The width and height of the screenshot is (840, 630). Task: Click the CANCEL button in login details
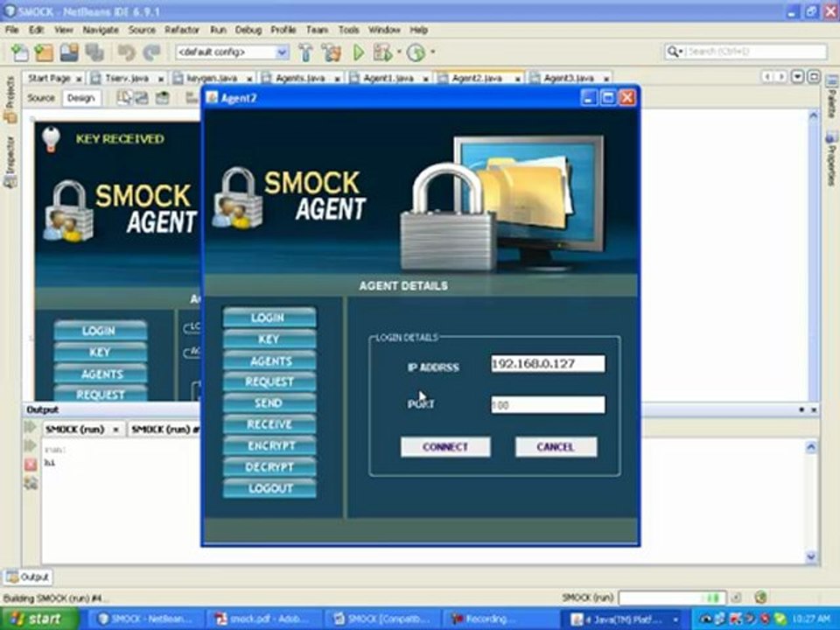(x=556, y=447)
